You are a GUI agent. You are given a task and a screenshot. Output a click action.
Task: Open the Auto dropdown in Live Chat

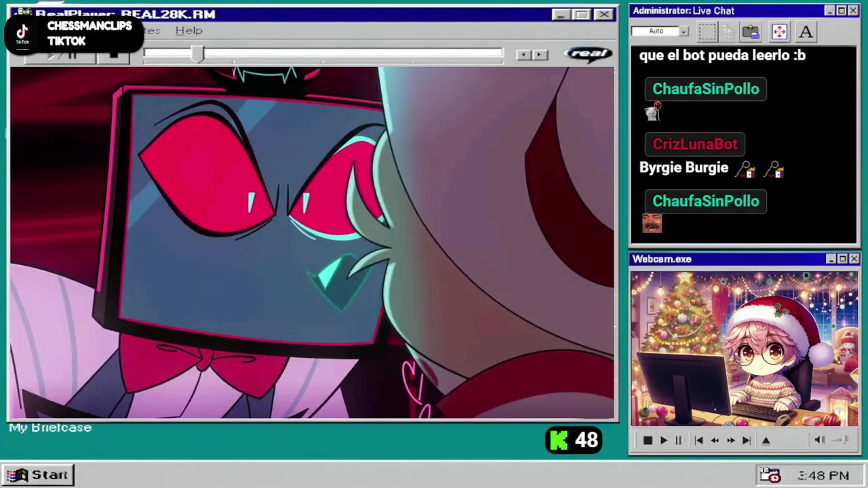click(684, 31)
